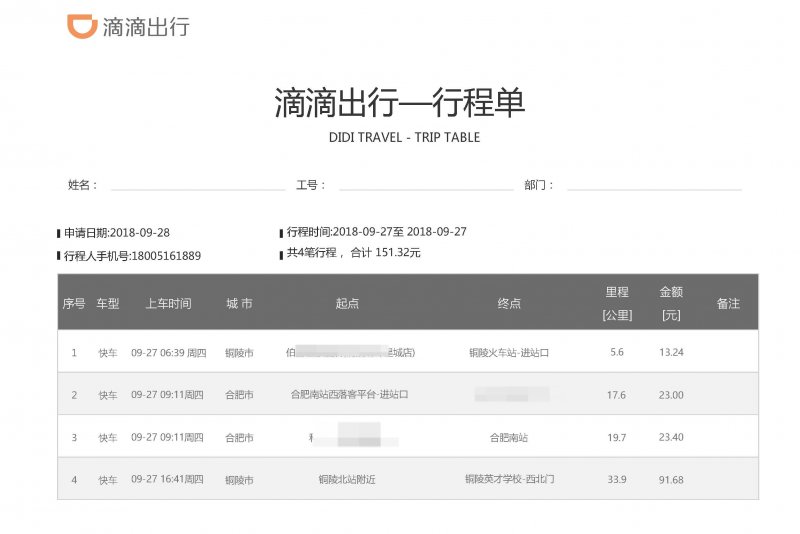The image size is (800, 534).
Task: Click the 33.9 mileage cell
Action: pos(617,480)
